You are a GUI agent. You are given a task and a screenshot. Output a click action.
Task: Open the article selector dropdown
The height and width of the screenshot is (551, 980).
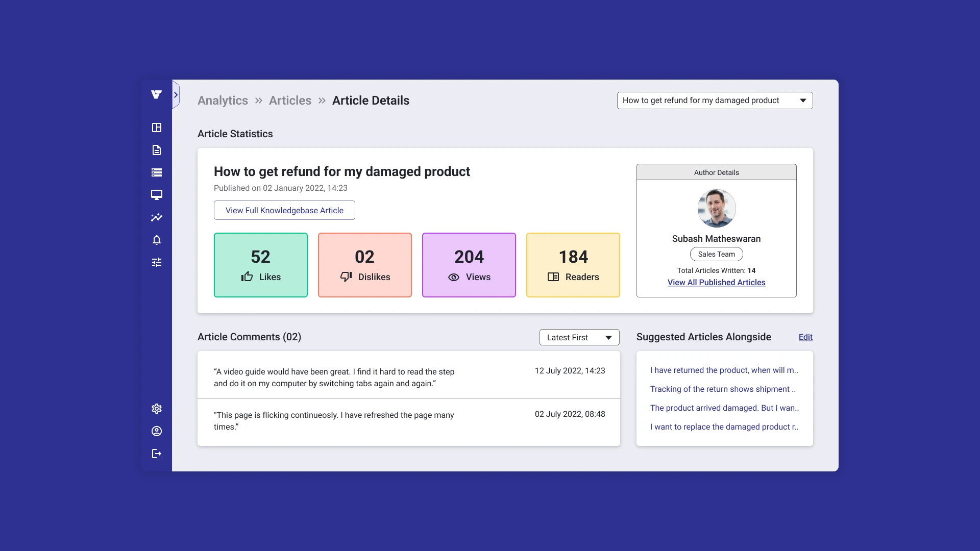coord(715,101)
